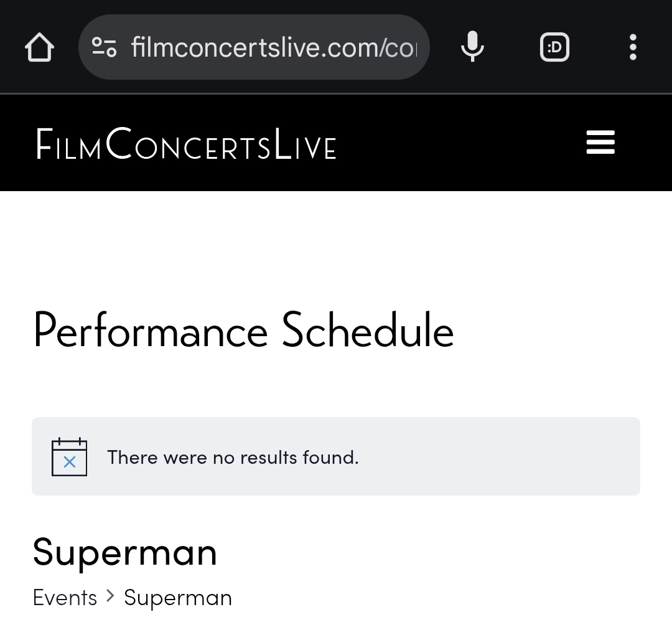
Task: Click the large Superman event title
Action: click(x=124, y=553)
